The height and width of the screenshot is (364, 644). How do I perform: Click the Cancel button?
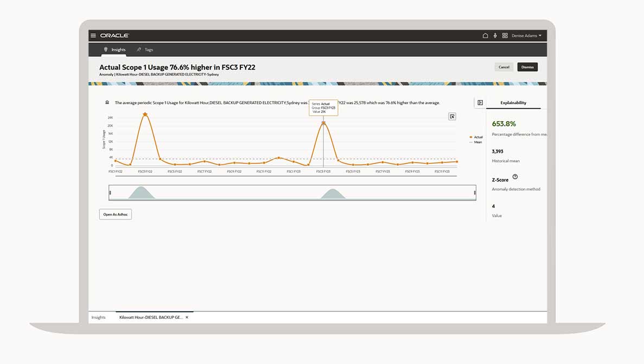click(503, 67)
